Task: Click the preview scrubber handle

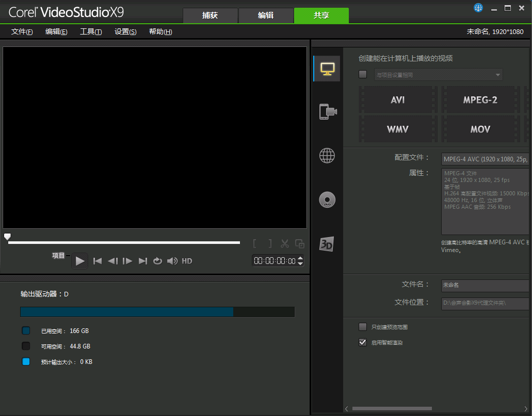Action: click(x=7, y=236)
